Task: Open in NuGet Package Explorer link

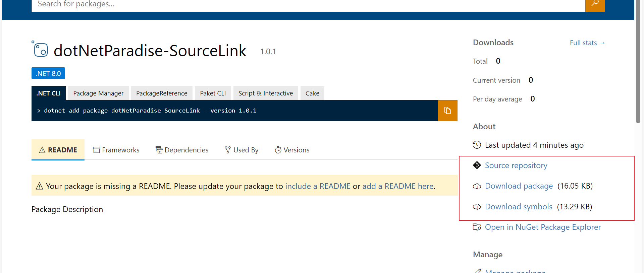Action: coord(543,227)
